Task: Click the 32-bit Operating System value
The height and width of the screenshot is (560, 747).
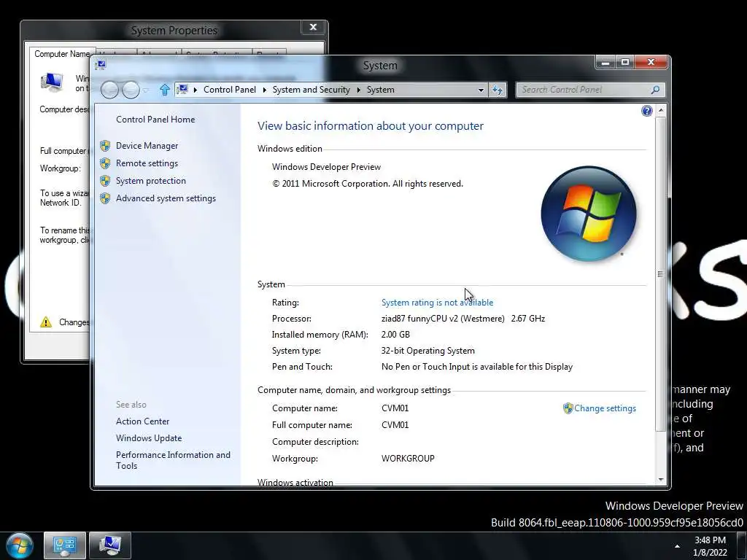Action: pyautogui.click(x=427, y=351)
